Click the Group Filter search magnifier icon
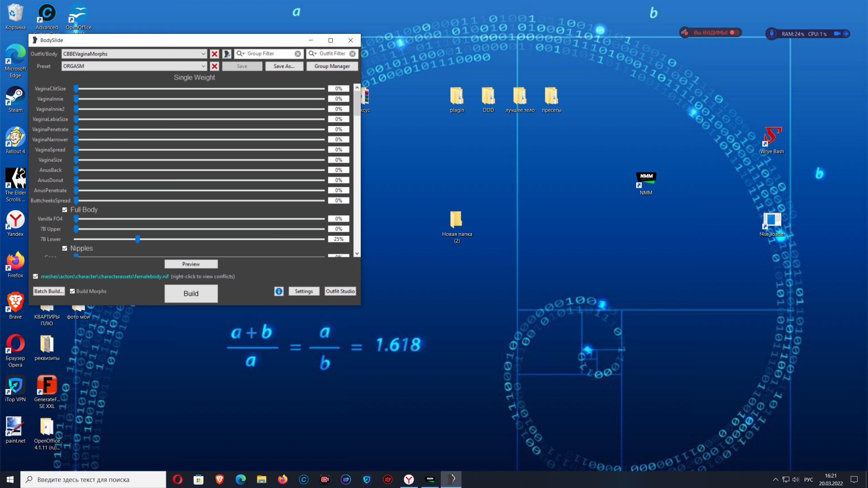The width and height of the screenshot is (868, 488). click(x=240, y=54)
